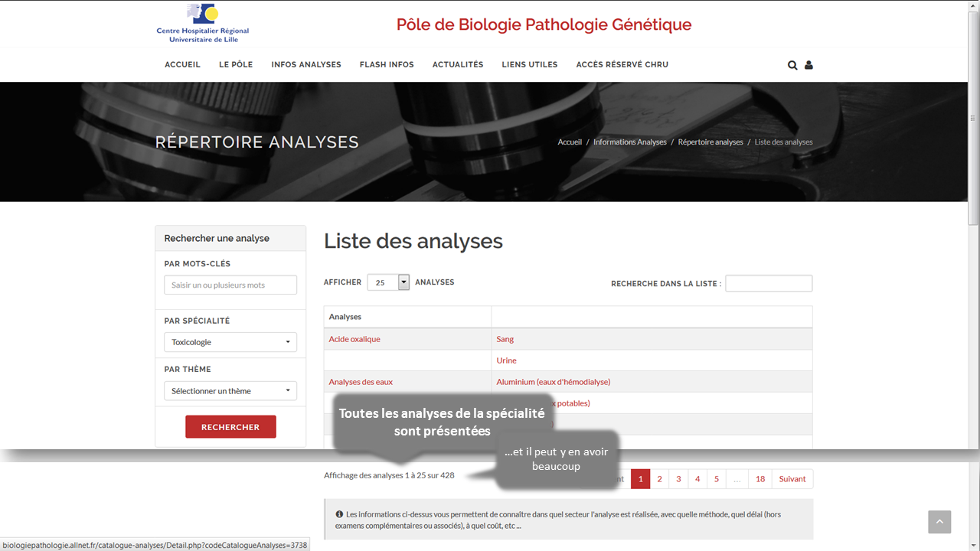Click the scroll-to-top arrow button
Image resolution: width=980 pixels, height=551 pixels.
(939, 522)
